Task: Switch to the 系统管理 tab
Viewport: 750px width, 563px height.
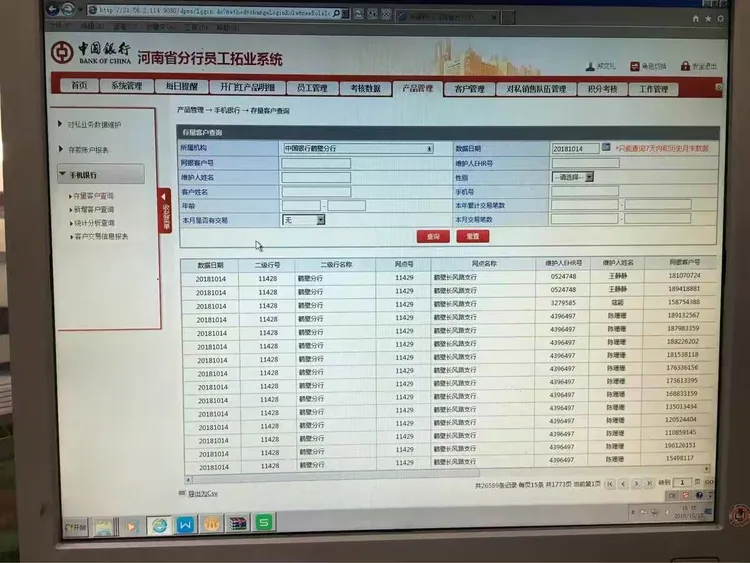Action: (x=127, y=86)
